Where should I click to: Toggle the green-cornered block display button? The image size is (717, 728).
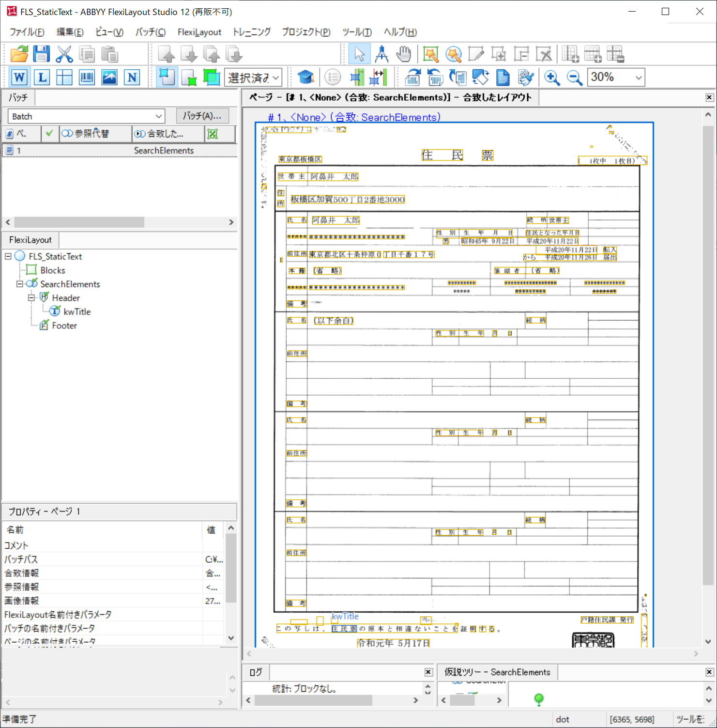click(189, 77)
